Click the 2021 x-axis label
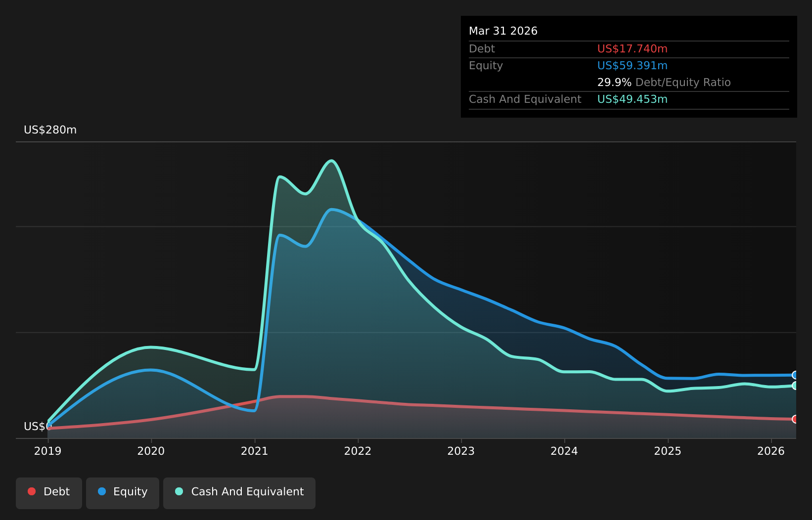The height and width of the screenshot is (520, 812). 254,451
